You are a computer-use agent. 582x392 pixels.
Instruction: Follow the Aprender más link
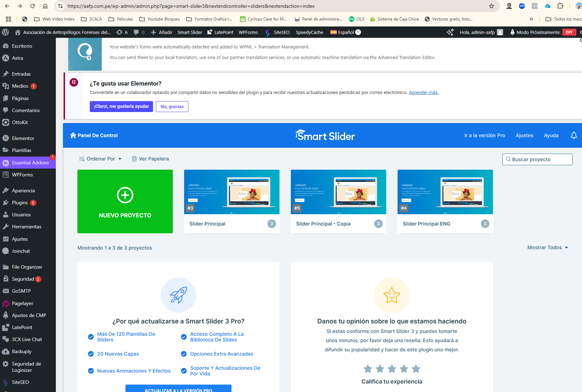423,93
